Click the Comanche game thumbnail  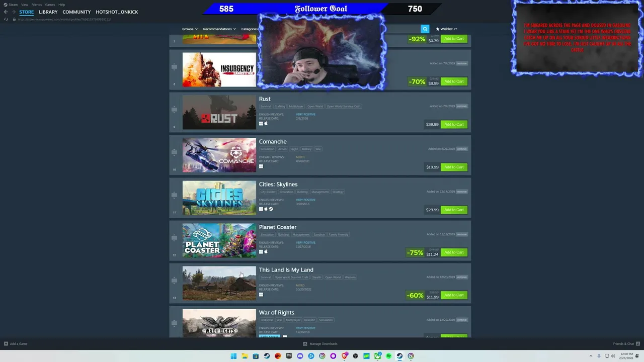[219, 155]
